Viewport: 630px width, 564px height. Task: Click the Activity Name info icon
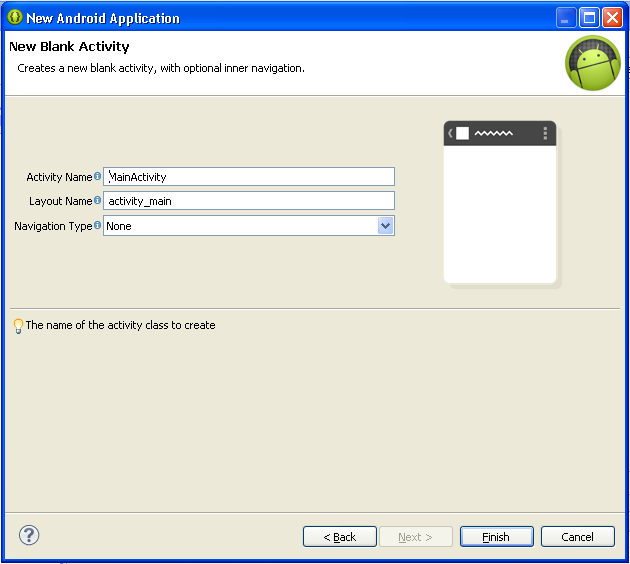coord(97,176)
